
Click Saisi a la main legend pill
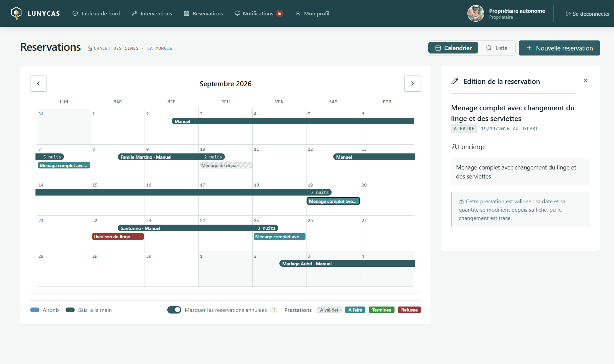70,310
